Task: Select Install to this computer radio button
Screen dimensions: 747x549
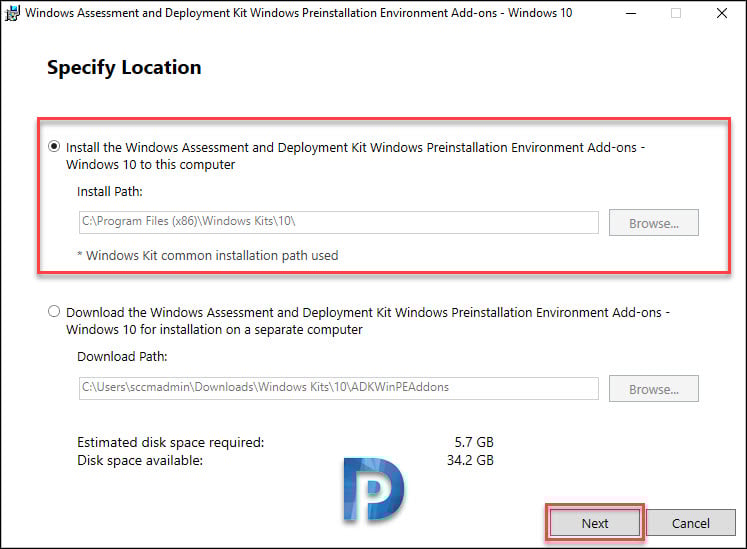Action: (54, 146)
